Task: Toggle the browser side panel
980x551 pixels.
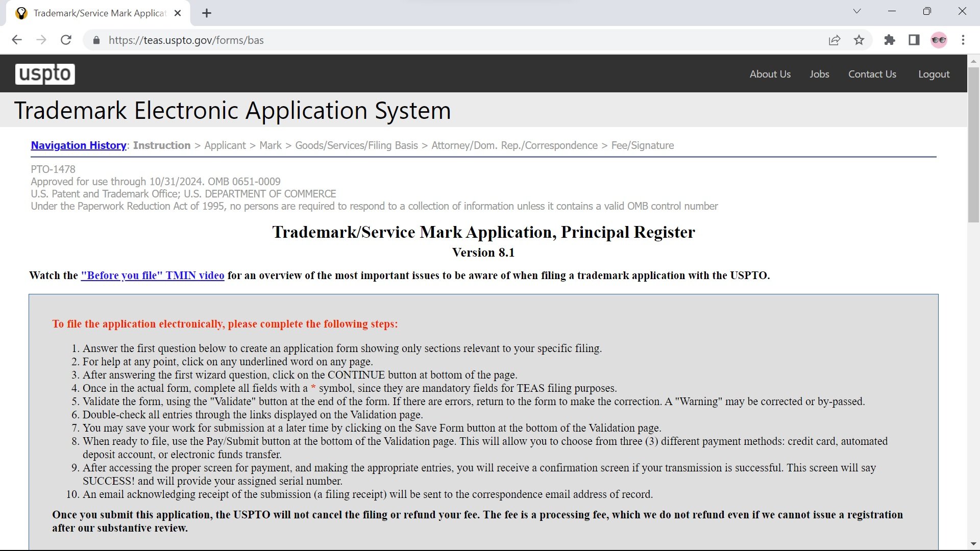Action: (x=914, y=40)
